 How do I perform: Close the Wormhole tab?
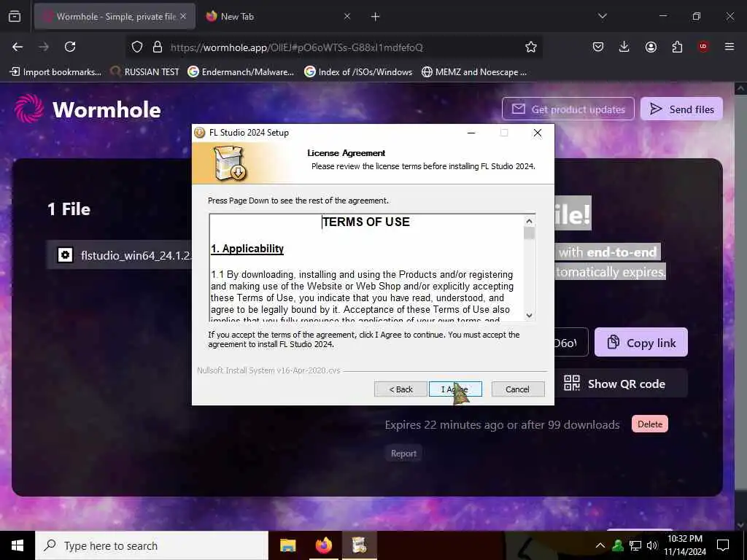[183, 17]
